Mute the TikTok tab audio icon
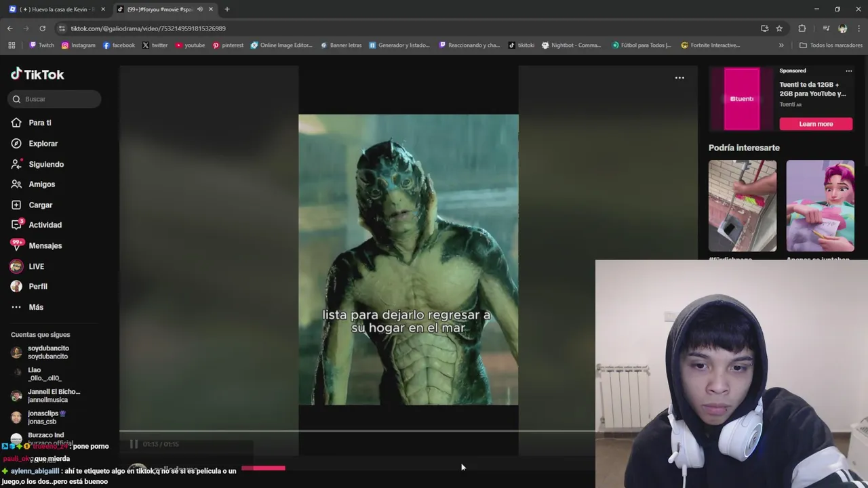Screen dimensions: 868x488 [199, 9]
